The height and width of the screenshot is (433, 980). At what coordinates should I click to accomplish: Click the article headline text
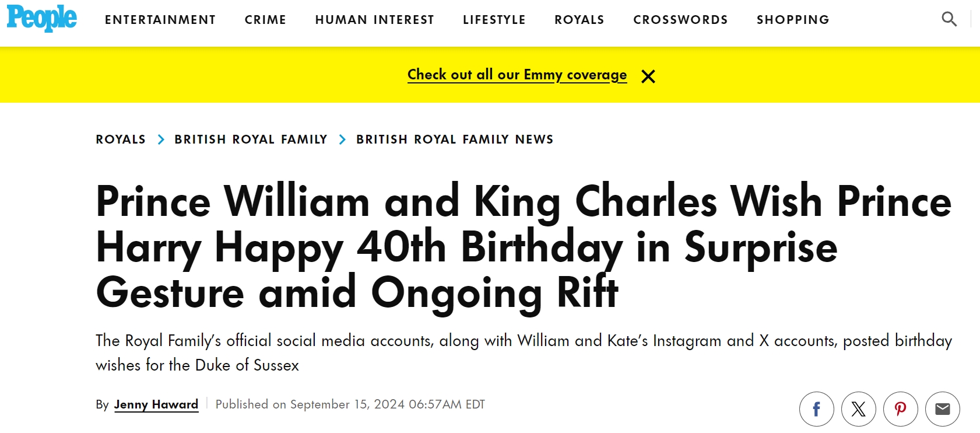[x=466, y=247]
